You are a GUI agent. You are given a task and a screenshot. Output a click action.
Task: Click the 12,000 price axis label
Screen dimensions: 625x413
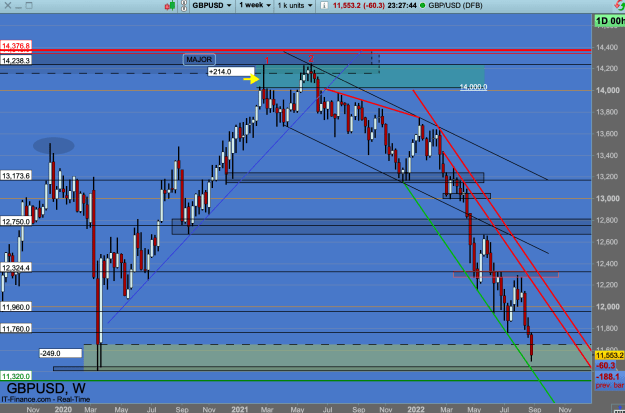(607, 307)
